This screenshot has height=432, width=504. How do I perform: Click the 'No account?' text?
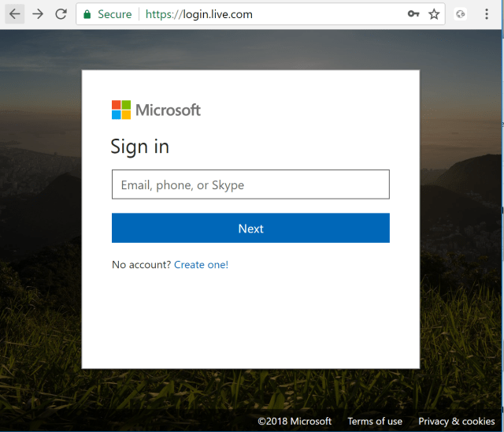141,265
